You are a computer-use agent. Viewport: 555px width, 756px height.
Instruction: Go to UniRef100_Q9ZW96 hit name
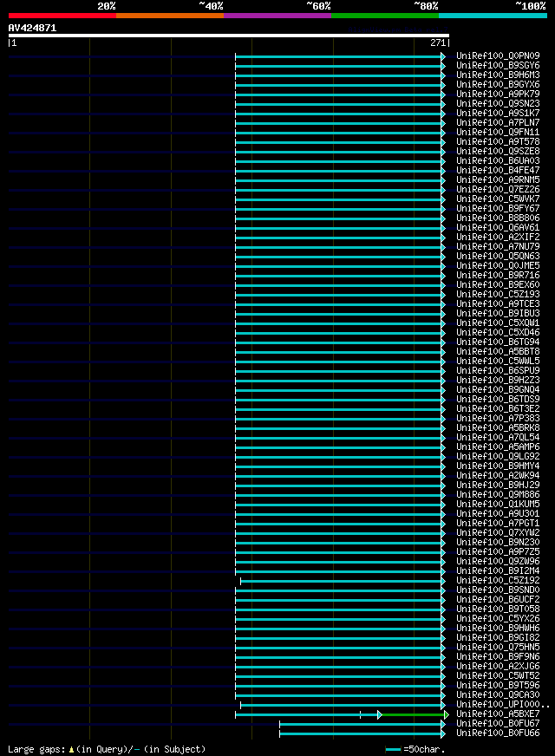[498, 561]
